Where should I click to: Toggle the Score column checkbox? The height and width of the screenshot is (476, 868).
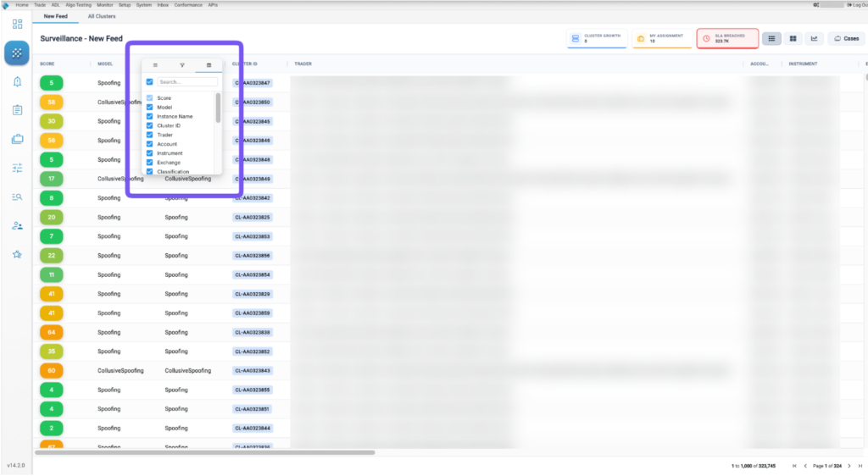tap(149, 98)
